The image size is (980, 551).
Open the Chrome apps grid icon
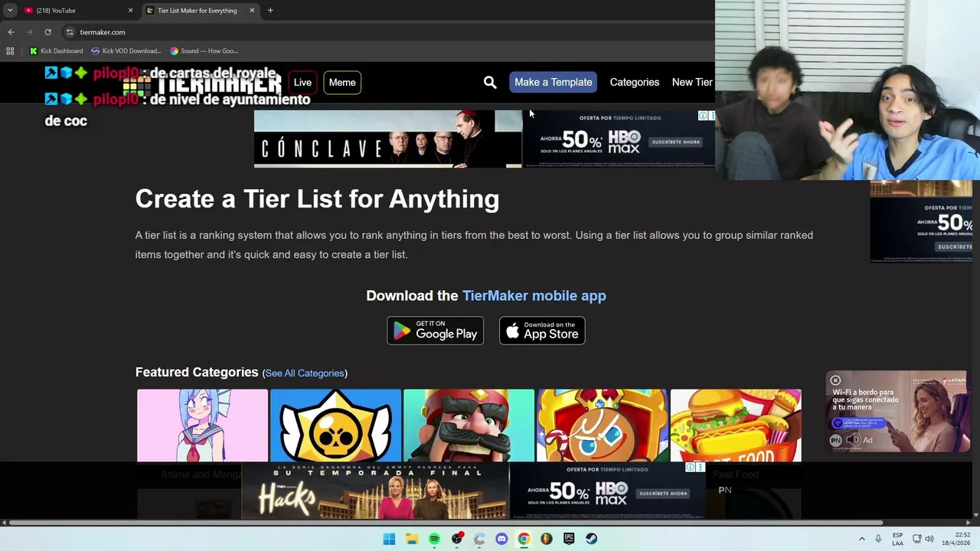click(10, 51)
